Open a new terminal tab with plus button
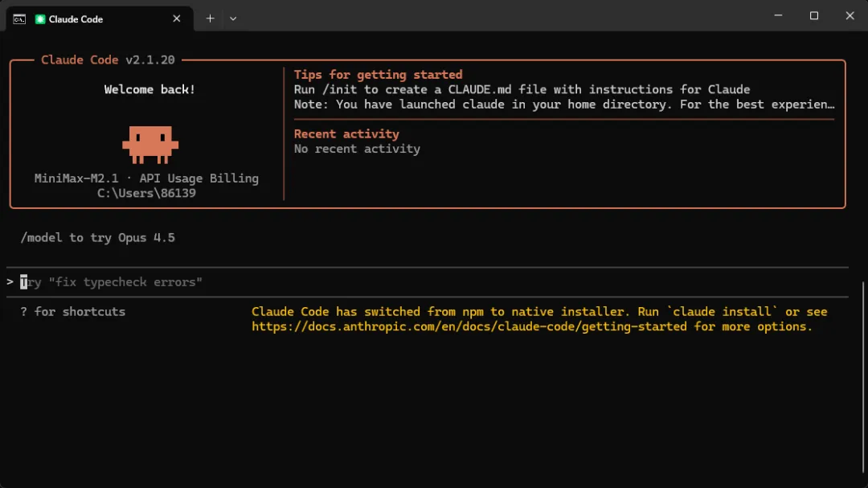868x488 pixels. (x=210, y=18)
